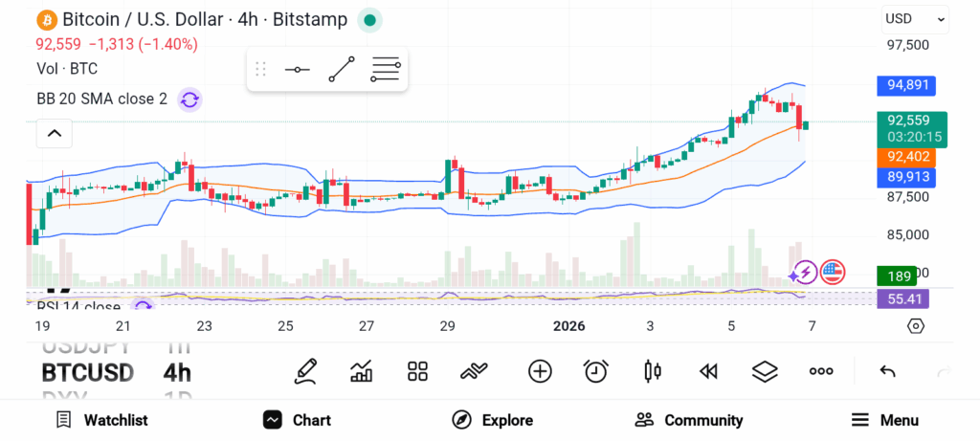
Task: Select the pencil drawing tool
Action: click(x=306, y=371)
